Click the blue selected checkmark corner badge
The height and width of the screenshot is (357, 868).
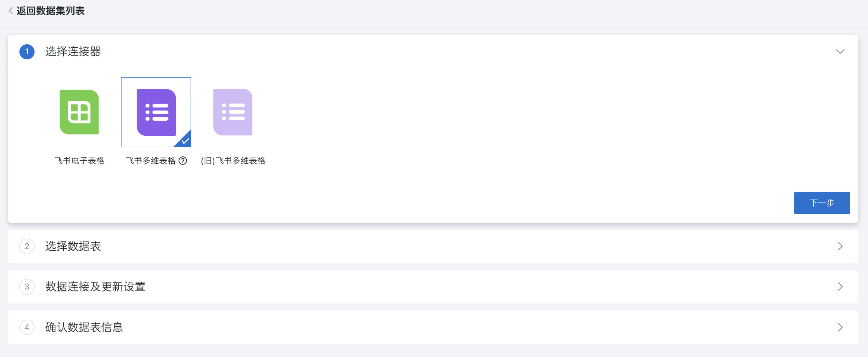click(x=185, y=141)
